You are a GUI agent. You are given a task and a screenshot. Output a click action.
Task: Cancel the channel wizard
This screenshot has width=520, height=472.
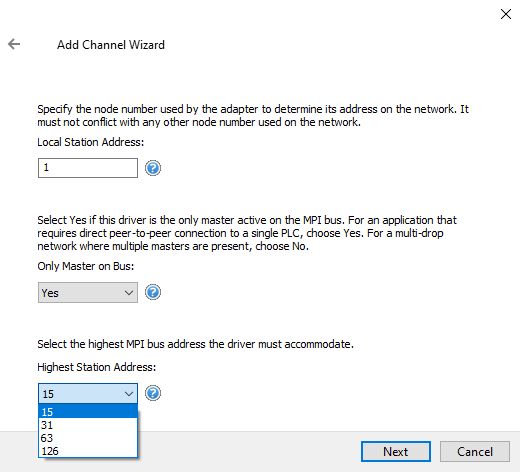[475, 452]
